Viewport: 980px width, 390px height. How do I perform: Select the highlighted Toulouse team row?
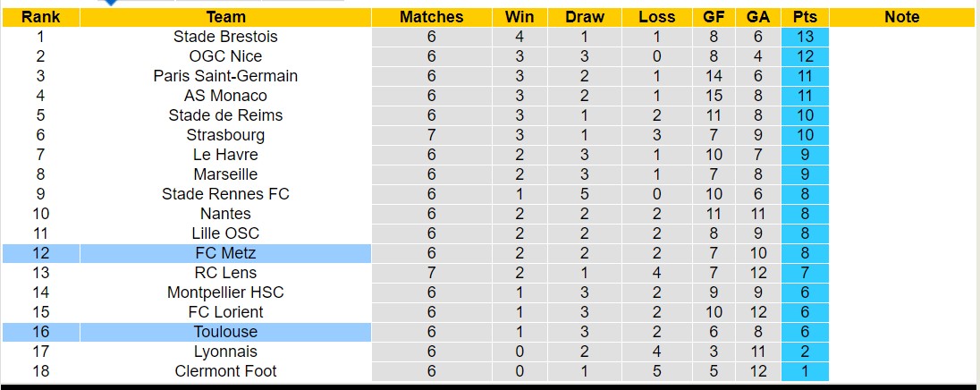[x=225, y=332]
